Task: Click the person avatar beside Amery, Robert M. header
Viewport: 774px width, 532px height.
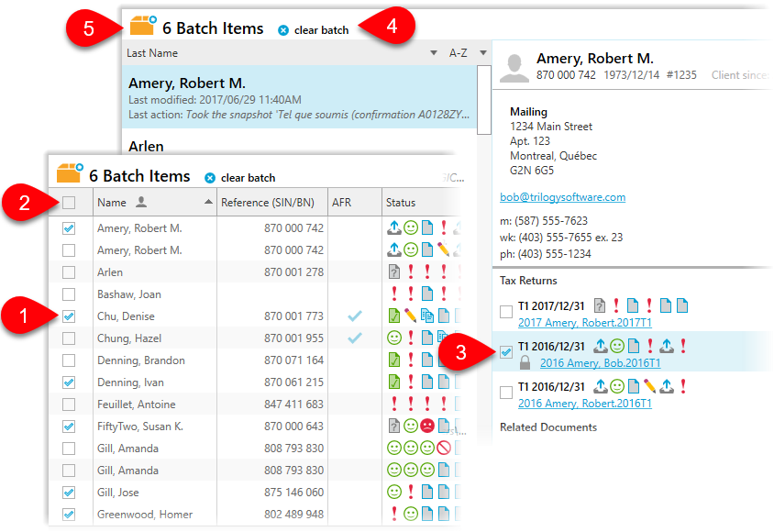Action: pyautogui.click(x=514, y=68)
